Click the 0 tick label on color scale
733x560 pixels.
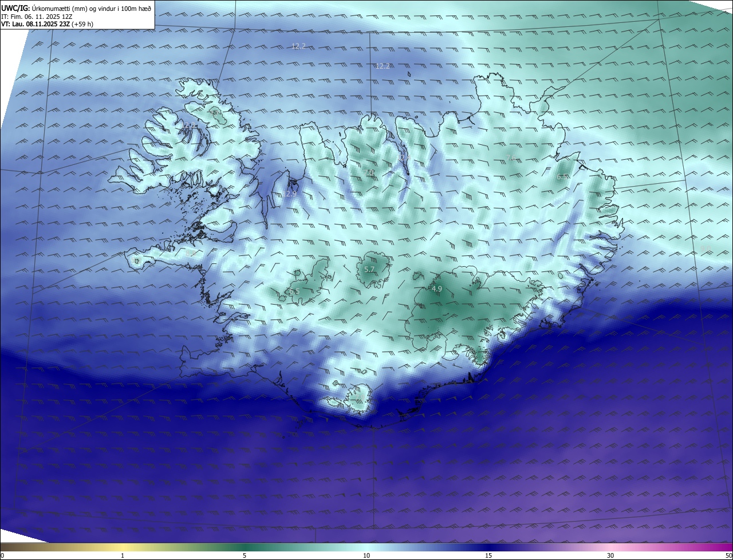click(2, 555)
